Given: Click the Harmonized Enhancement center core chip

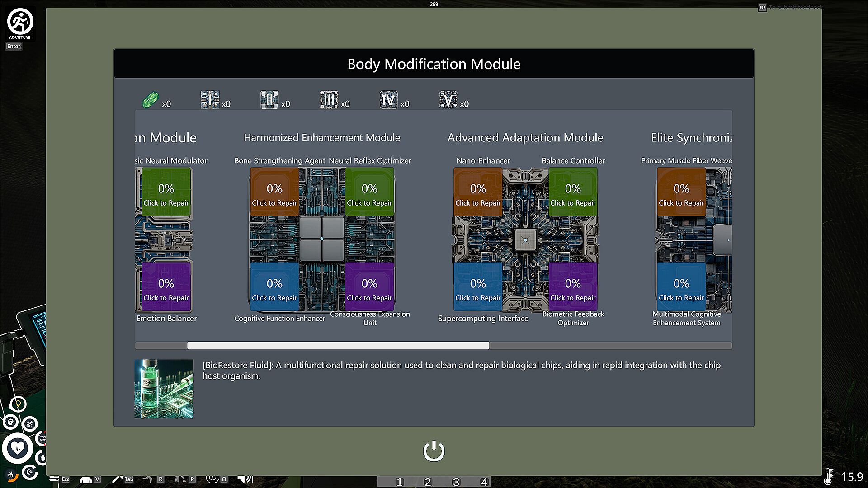Looking at the screenshot, I should 322,239.
